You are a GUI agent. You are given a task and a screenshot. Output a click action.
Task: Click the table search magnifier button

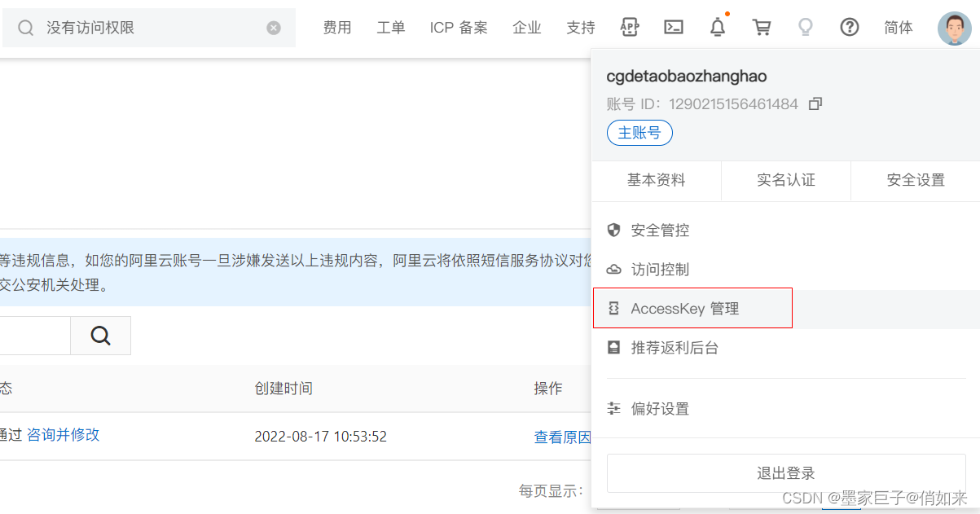pyautogui.click(x=100, y=336)
